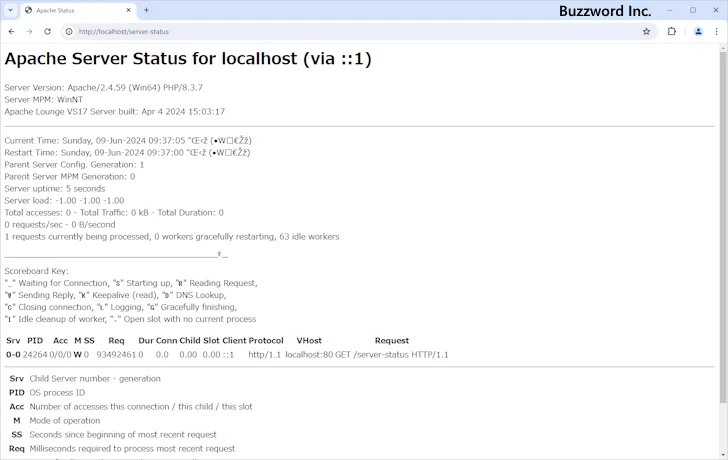Click the Scoreboard Key: label
This screenshot has width=728, height=460.
click(x=36, y=271)
